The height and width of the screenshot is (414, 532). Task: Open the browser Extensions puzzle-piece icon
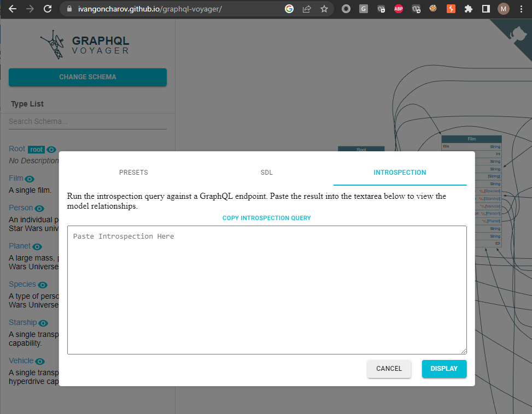469,9
